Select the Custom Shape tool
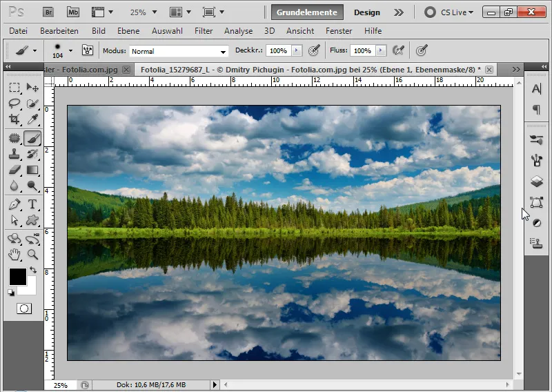 click(x=32, y=220)
